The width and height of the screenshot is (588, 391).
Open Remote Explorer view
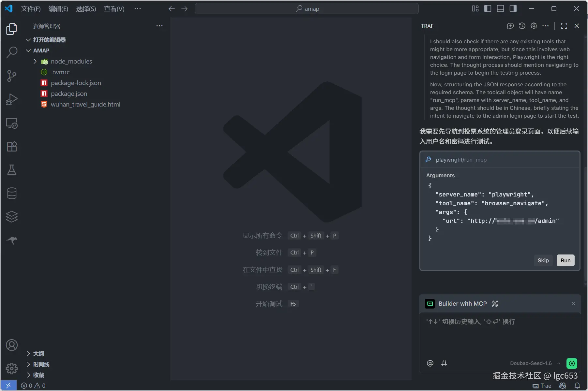[12, 123]
